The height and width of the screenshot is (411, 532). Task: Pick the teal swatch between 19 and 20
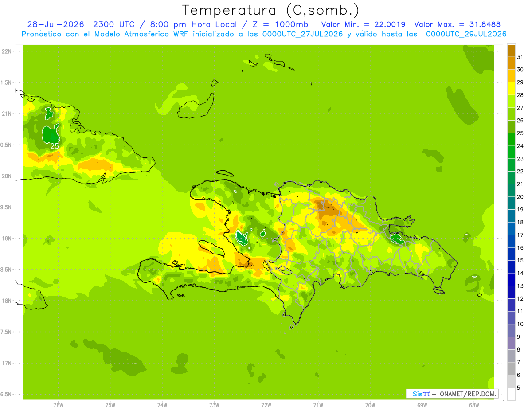click(511, 203)
